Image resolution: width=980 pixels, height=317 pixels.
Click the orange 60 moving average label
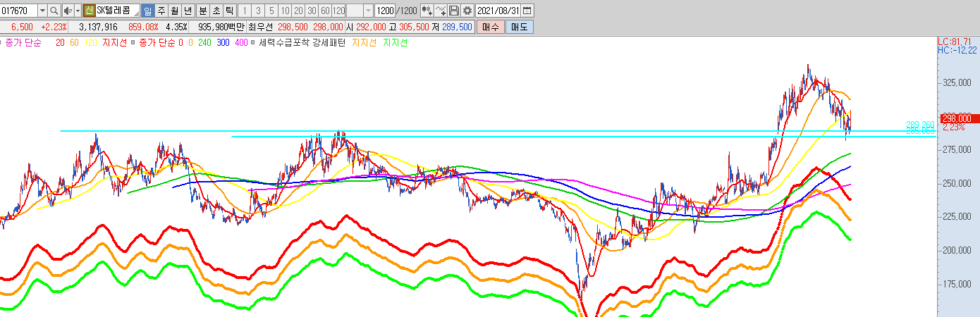click(x=75, y=43)
